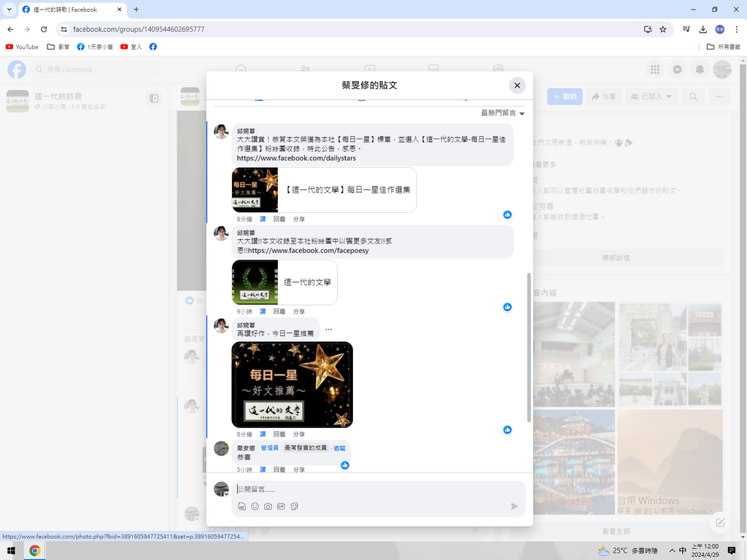Open the avatar sticker option in comment box
Image resolution: width=747 pixels, height=560 pixels.
click(x=241, y=506)
